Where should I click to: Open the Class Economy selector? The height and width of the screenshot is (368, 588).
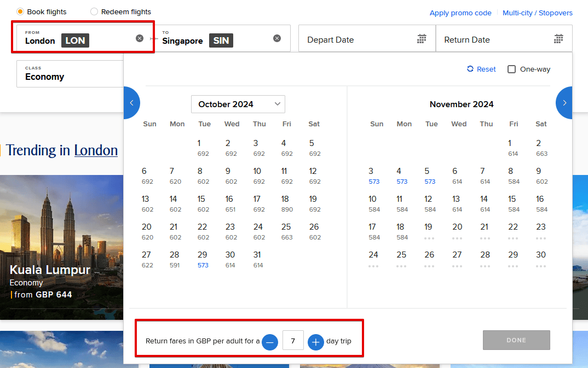[x=68, y=74]
